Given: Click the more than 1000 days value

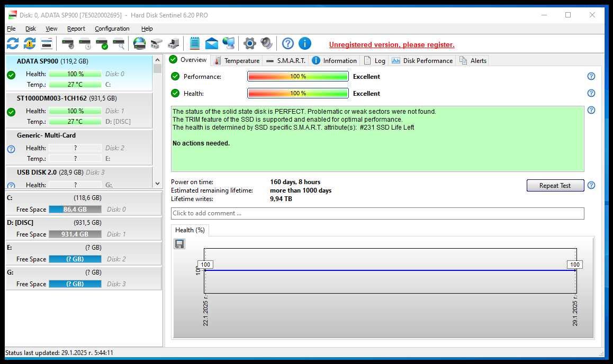Looking at the screenshot, I should pyautogui.click(x=301, y=190).
